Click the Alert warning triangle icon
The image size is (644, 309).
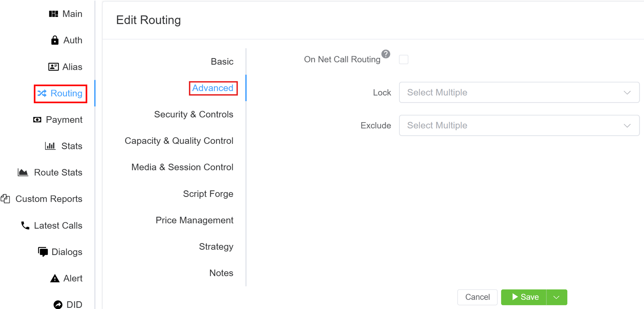point(55,278)
